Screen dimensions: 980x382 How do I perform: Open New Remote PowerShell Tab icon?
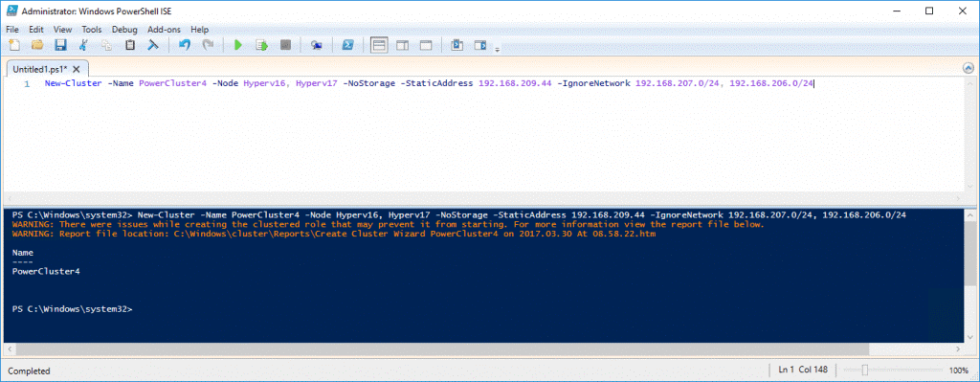[x=317, y=45]
